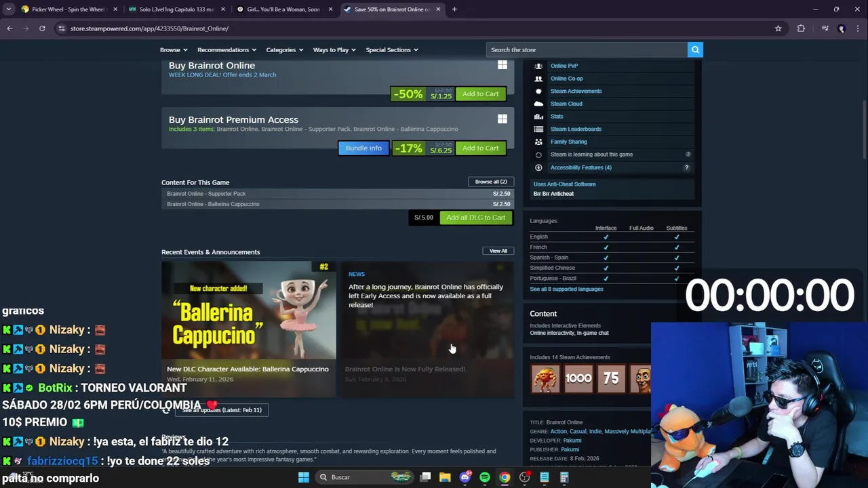Open File Explorer from taskbar

point(445,477)
